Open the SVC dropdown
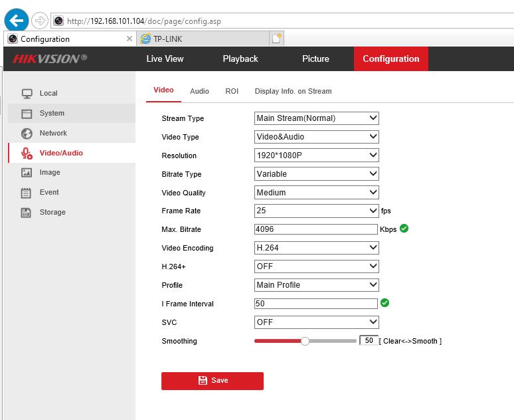The width and height of the screenshot is (514, 420). click(x=316, y=322)
